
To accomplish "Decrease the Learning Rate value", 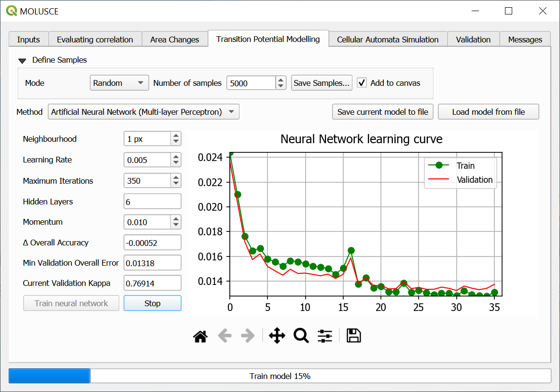I will [176, 162].
